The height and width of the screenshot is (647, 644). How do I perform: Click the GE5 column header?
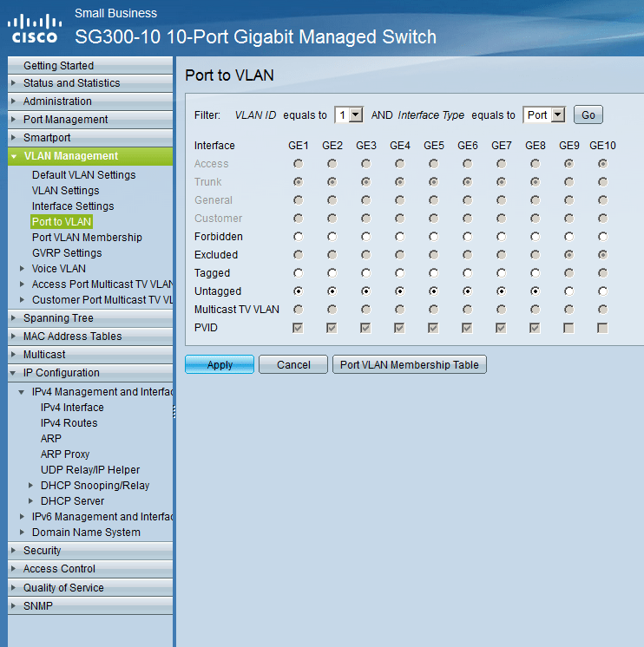click(433, 146)
